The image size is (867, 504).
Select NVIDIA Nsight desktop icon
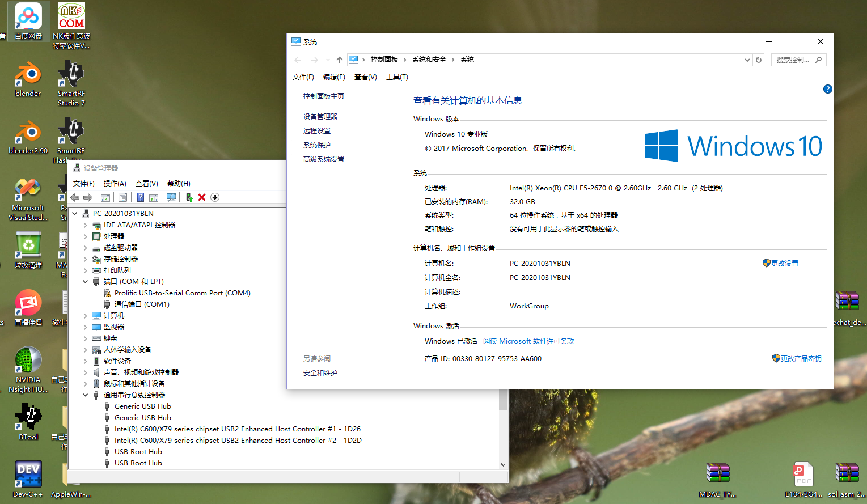click(28, 370)
